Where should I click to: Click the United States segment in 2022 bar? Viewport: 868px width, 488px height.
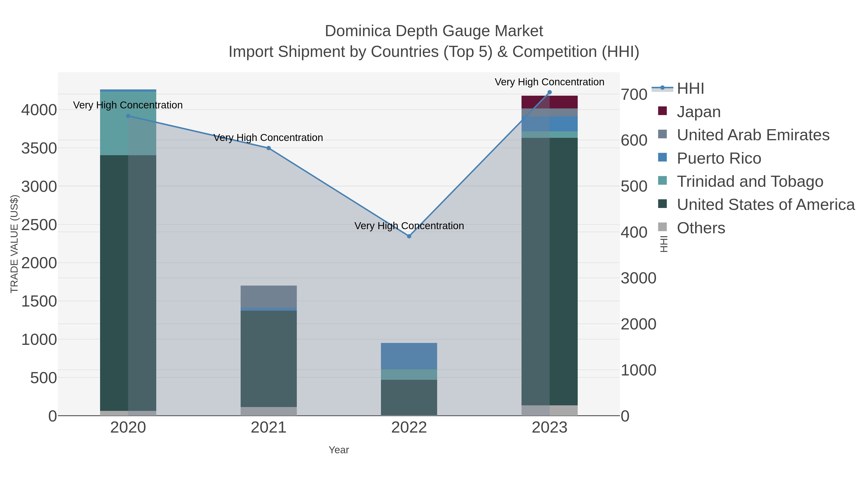click(409, 398)
